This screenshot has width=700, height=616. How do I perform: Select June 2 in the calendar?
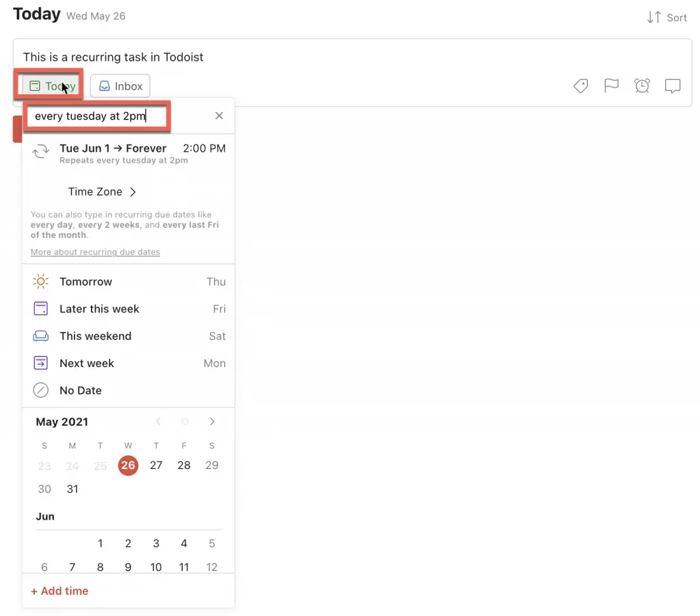(128, 544)
